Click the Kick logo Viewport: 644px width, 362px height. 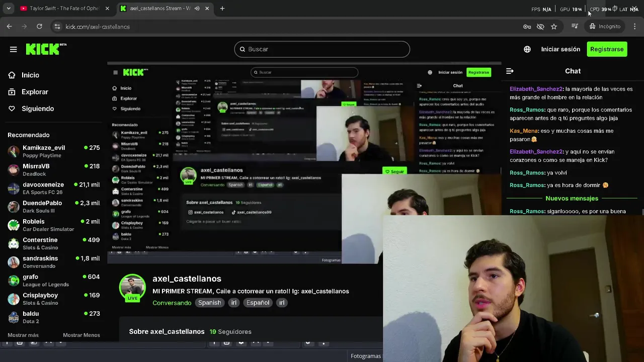pos(46,49)
